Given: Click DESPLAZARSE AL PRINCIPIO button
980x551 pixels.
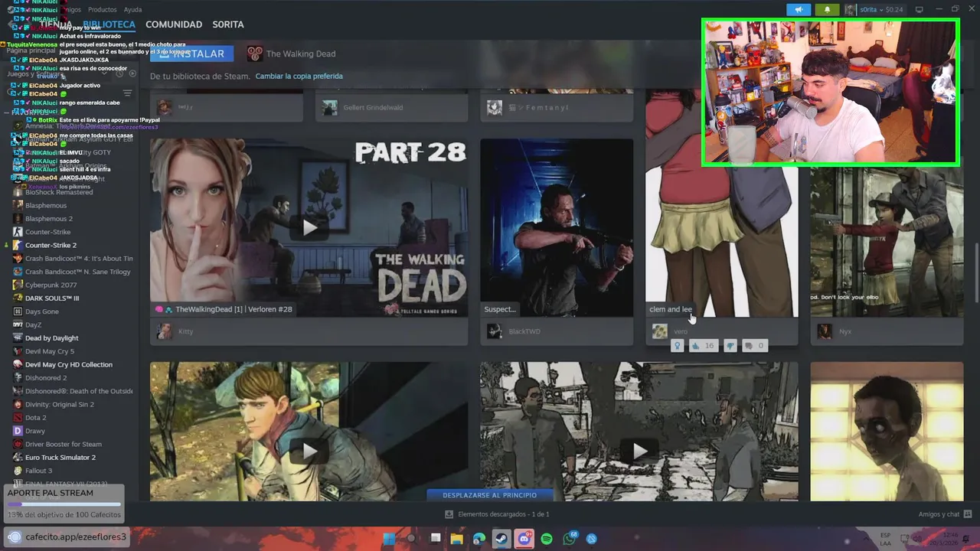Looking at the screenshot, I should (490, 495).
